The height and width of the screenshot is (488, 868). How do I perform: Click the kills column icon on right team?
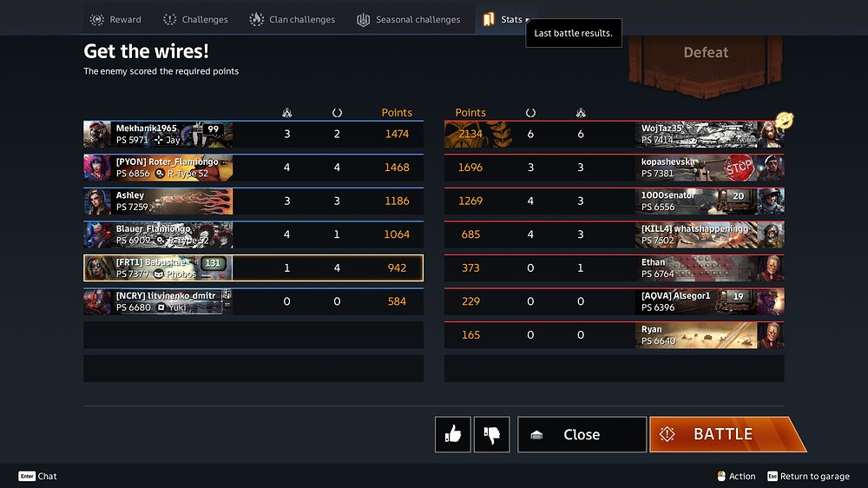click(x=581, y=112)
